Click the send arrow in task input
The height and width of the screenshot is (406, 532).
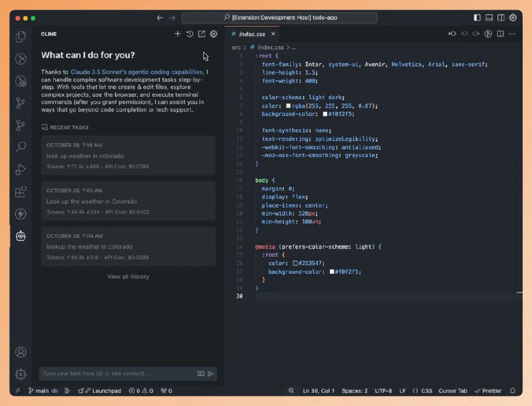tap(211, 374)
